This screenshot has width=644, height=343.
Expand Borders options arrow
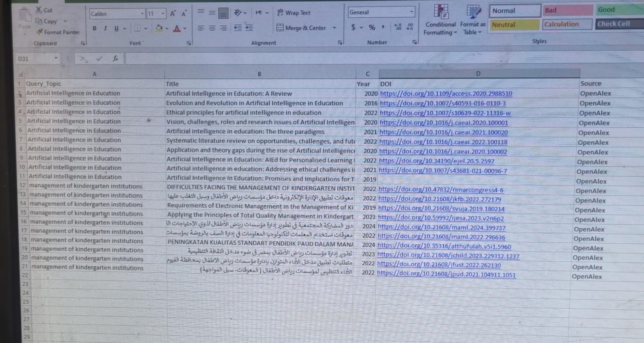pyautogui.click(x=146, y=28)
